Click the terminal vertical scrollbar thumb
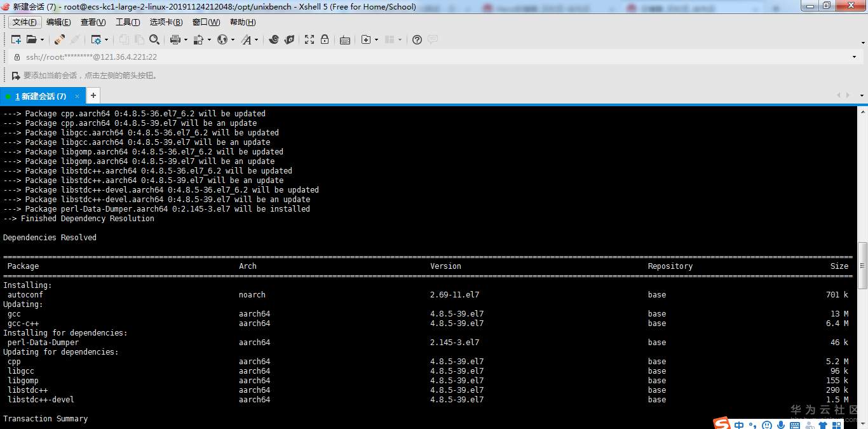The image size is (868, 429). [x=862, y=265]
